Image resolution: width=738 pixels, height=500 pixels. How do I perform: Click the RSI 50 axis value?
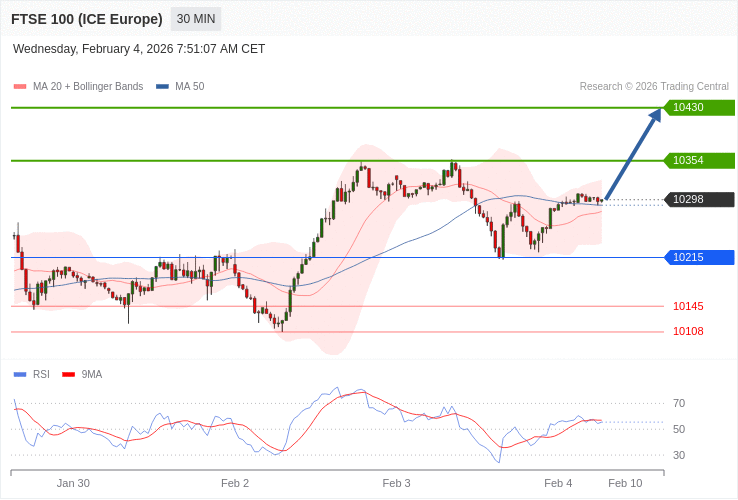[679, 429]
